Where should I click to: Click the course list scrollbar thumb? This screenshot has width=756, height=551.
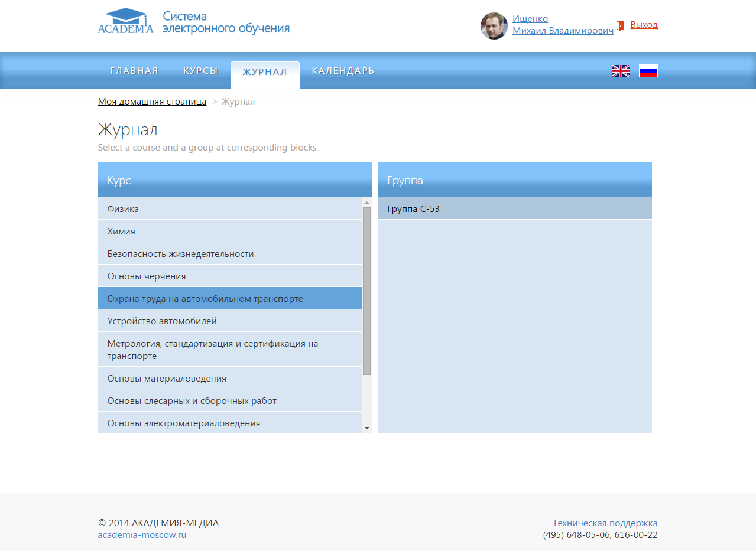tap(366, 291)
